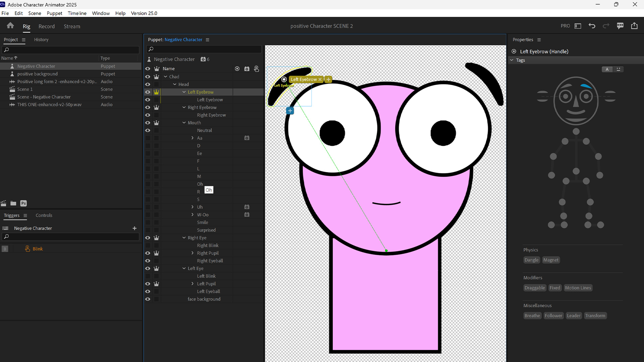Click the Blink trigger hand icon
The width and height of the screenshot is (644, 362).
[x=28, y=249]
